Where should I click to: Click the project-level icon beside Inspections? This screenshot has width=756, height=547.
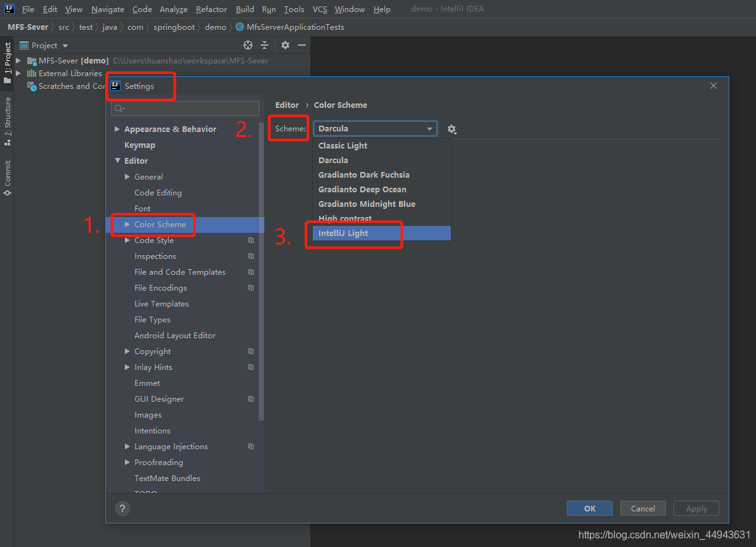pos(251,256)
